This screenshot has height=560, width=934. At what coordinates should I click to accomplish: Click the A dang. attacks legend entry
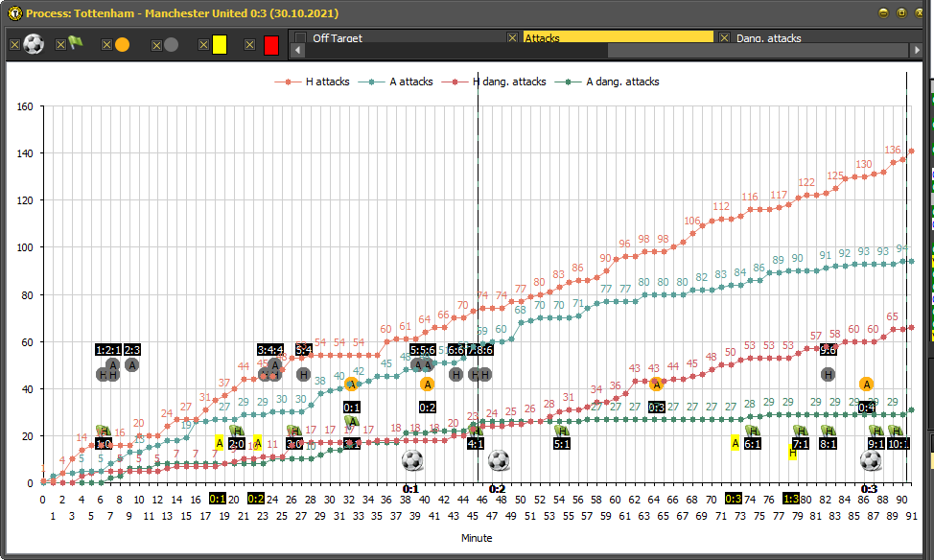click(622, 82)
